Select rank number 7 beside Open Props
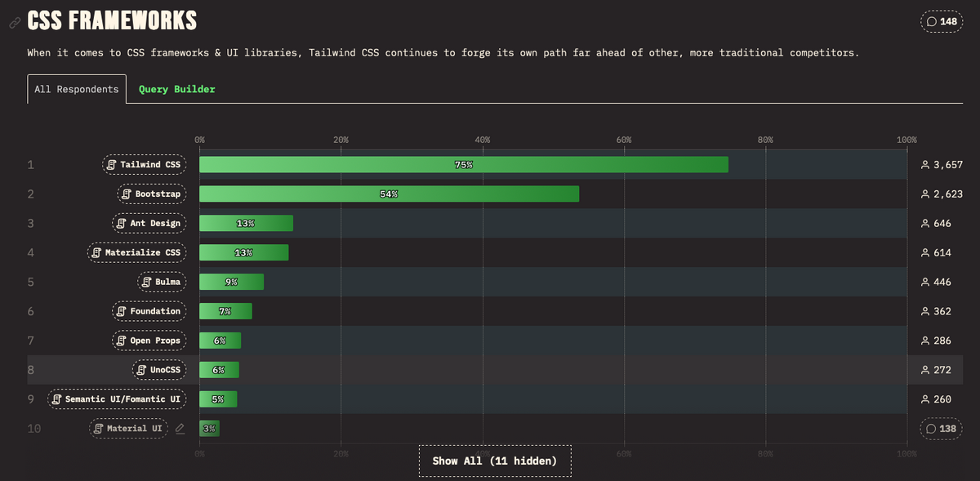980x481 pixels. [31, 341]
